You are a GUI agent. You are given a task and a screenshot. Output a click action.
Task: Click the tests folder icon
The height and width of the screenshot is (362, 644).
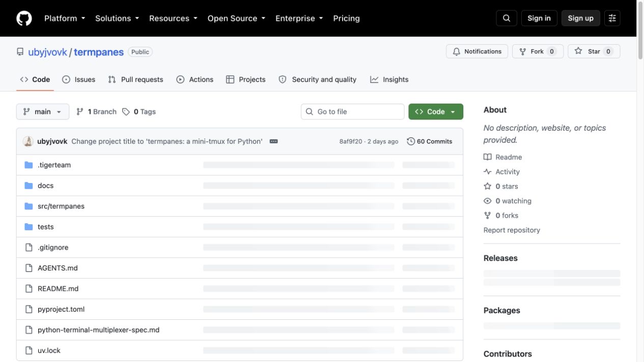pos(29,227)
